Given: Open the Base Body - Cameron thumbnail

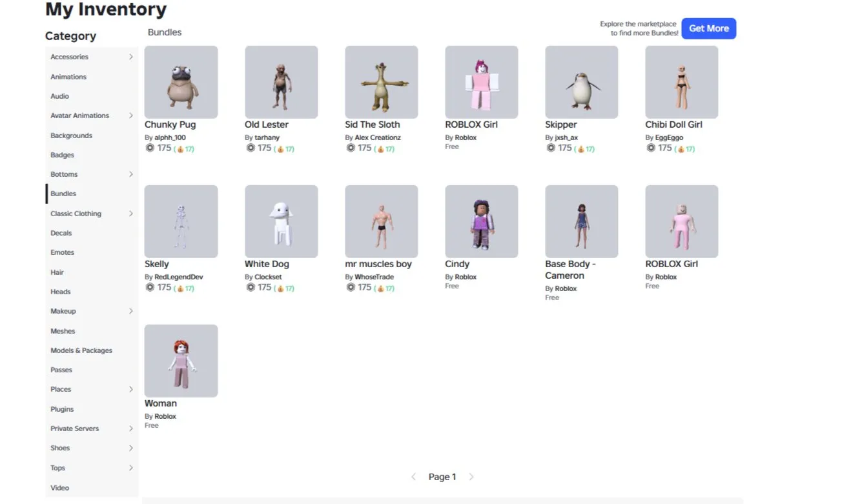Looking at the screenshot, I should [581, 221].
